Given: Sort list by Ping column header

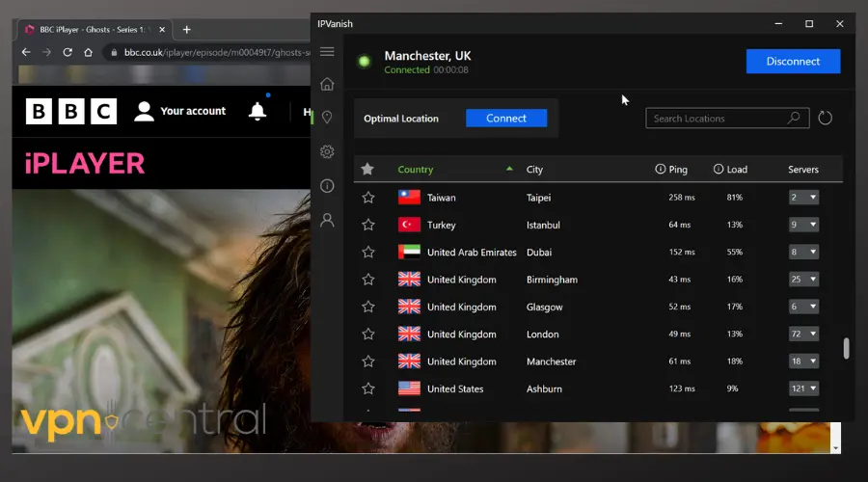Looking at the screenshot, I should (678, 170).
